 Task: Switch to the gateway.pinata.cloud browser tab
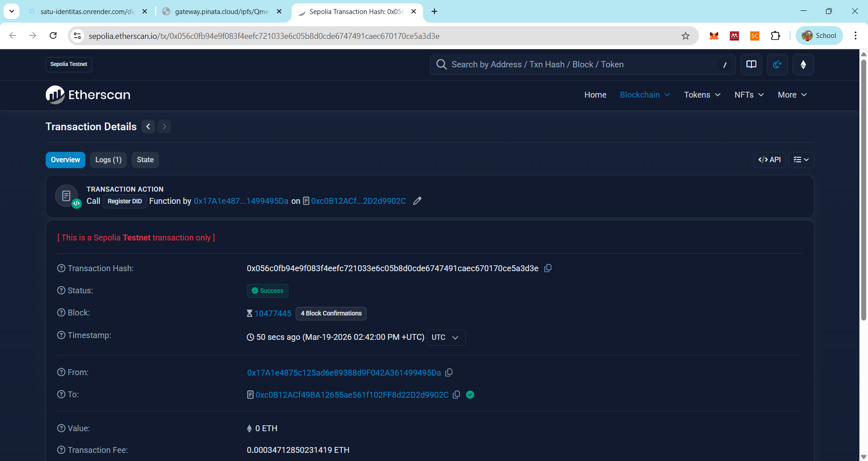tap(222, 12)
